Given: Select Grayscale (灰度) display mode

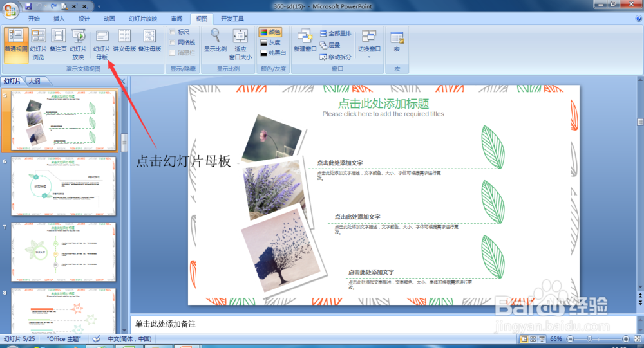Looking at the screenshot, I should coord(270,42).
